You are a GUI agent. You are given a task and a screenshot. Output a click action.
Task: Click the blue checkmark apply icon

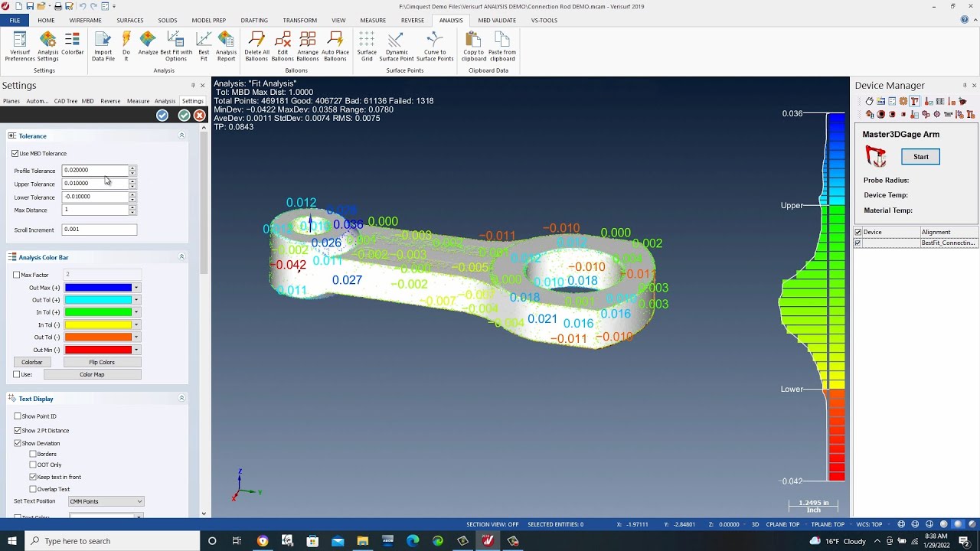[x=162, y=115]
